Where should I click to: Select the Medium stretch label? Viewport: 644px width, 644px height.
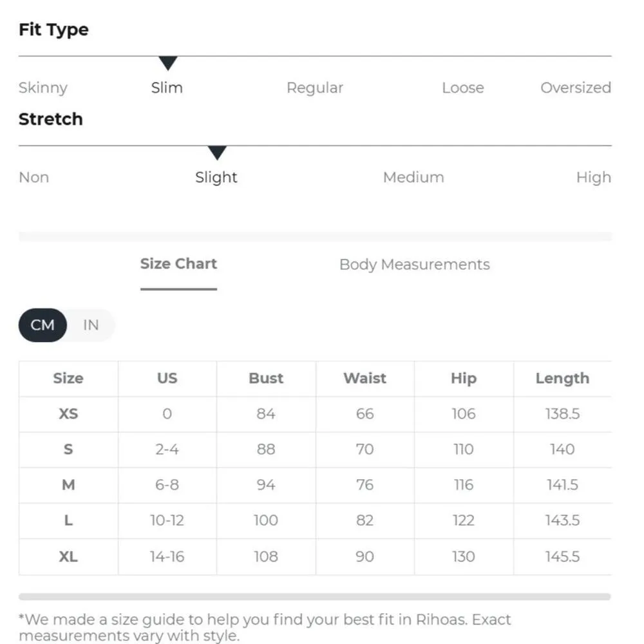coord(413,178)
